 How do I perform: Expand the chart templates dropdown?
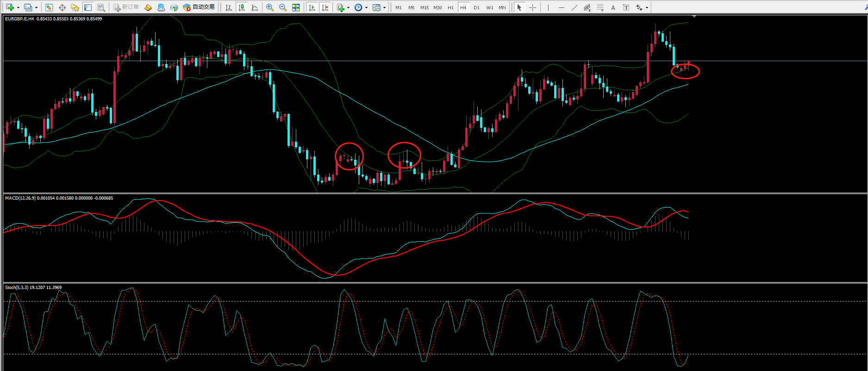384,7
